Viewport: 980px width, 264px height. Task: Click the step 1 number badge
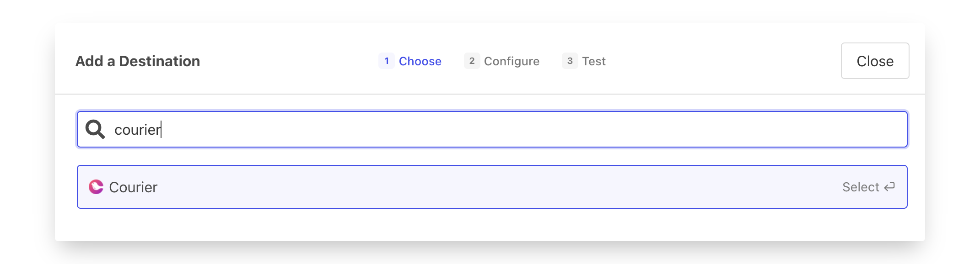point(387,61)
